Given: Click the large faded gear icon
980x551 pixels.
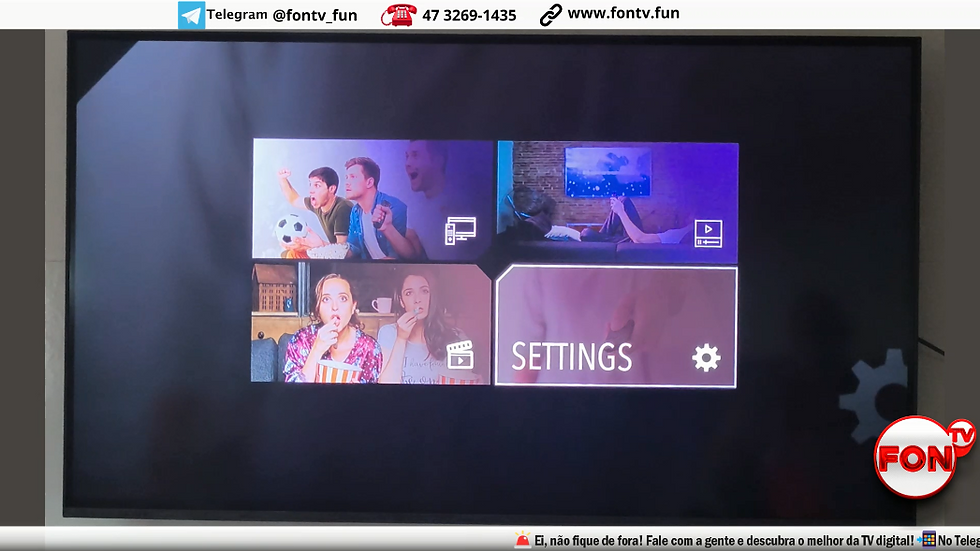Looking at the screenshot, I should tap(874, 396).
